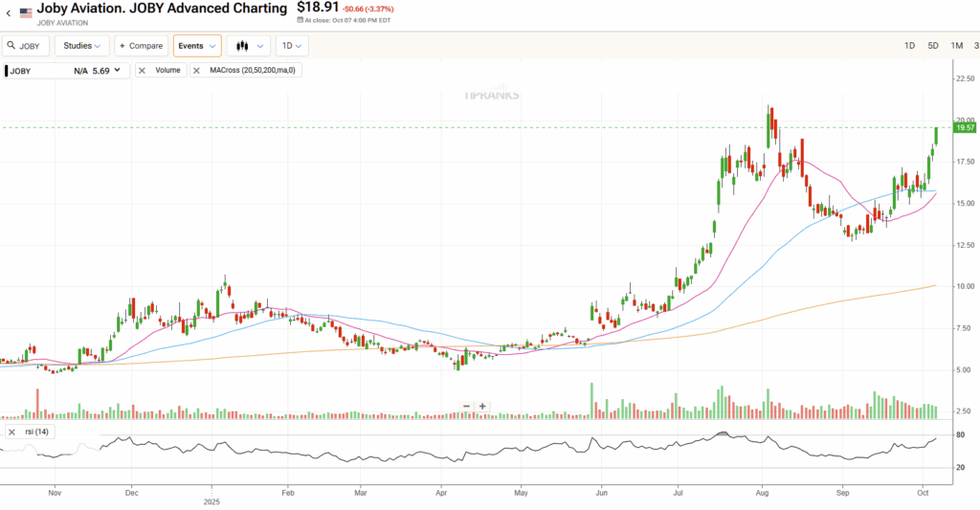Click the calendar icon next to At close

pyautogui.click(x=301, y=19)
